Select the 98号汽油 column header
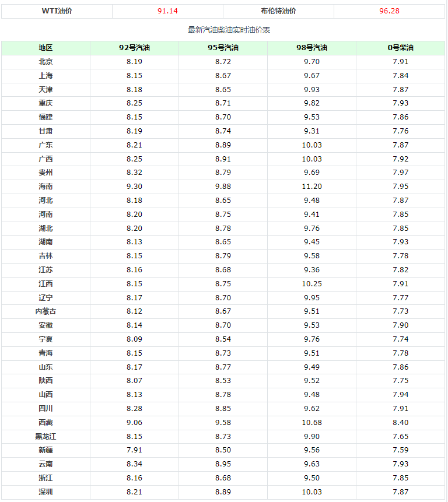 (311, 48)
